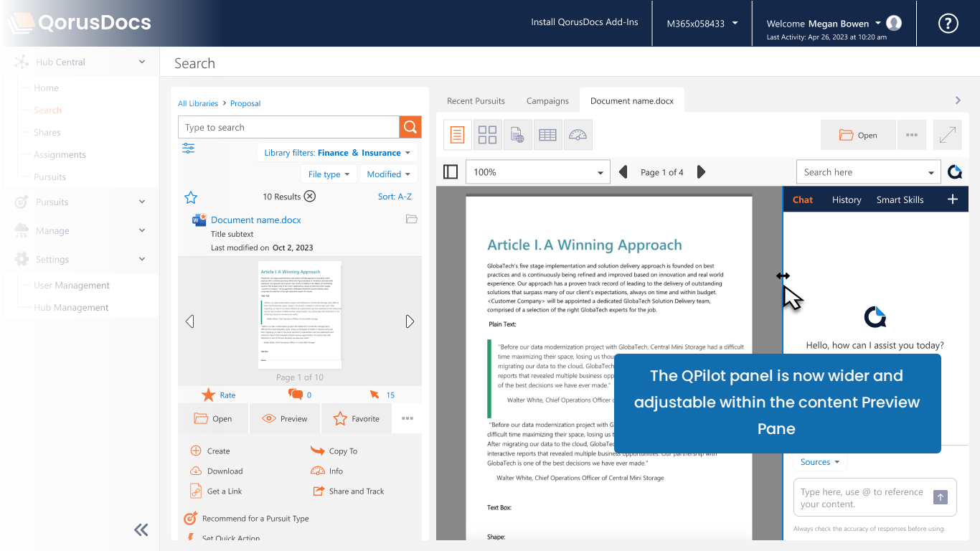Switch to Campaigns tab

click(x=547, y=100)
